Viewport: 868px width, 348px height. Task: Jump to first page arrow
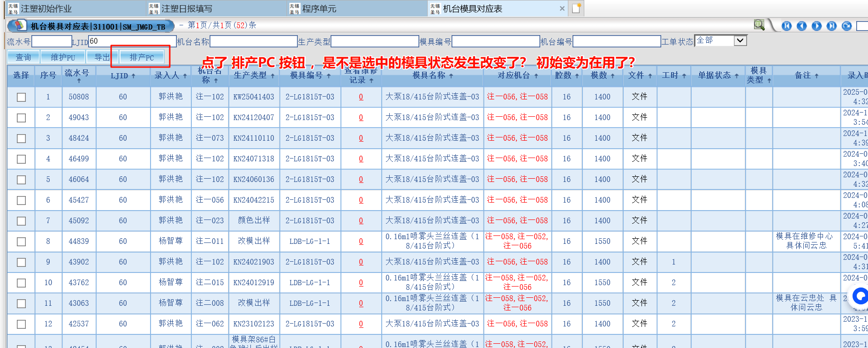coord(787,26)
